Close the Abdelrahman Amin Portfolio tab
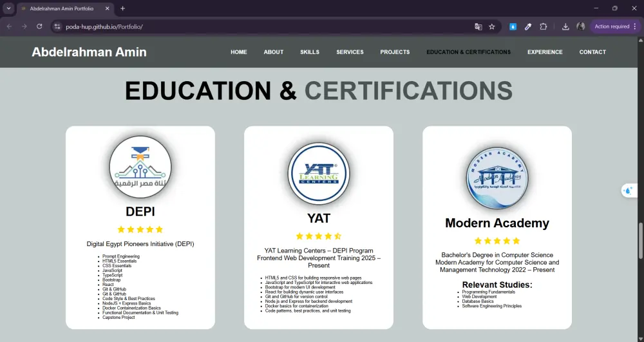 [x=107, y=8]
